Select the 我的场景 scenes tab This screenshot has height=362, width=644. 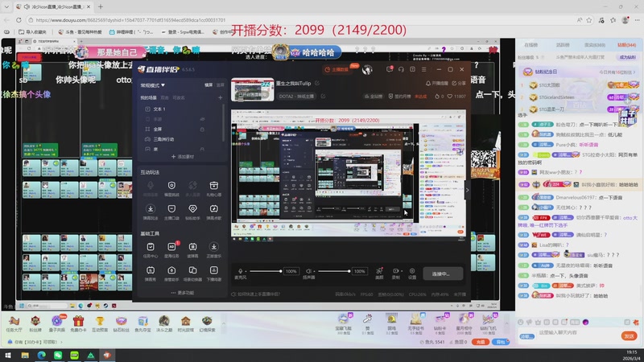coord(149,97)
